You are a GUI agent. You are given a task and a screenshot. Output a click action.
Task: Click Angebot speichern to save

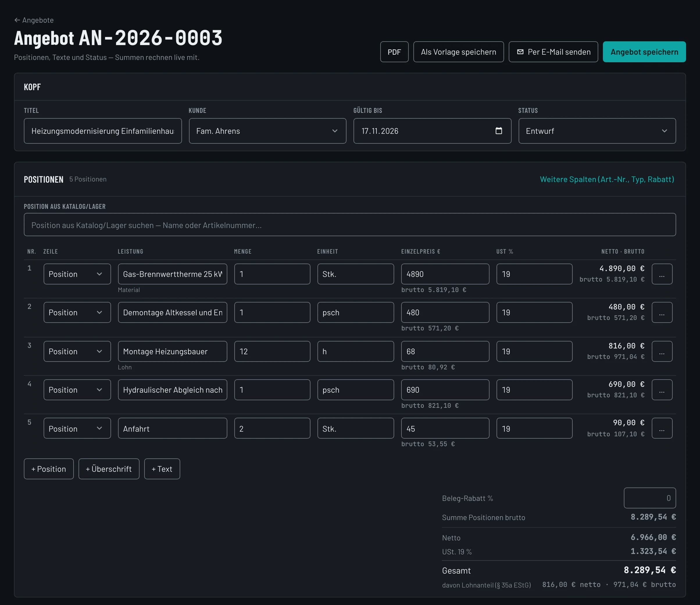[644, 52]
